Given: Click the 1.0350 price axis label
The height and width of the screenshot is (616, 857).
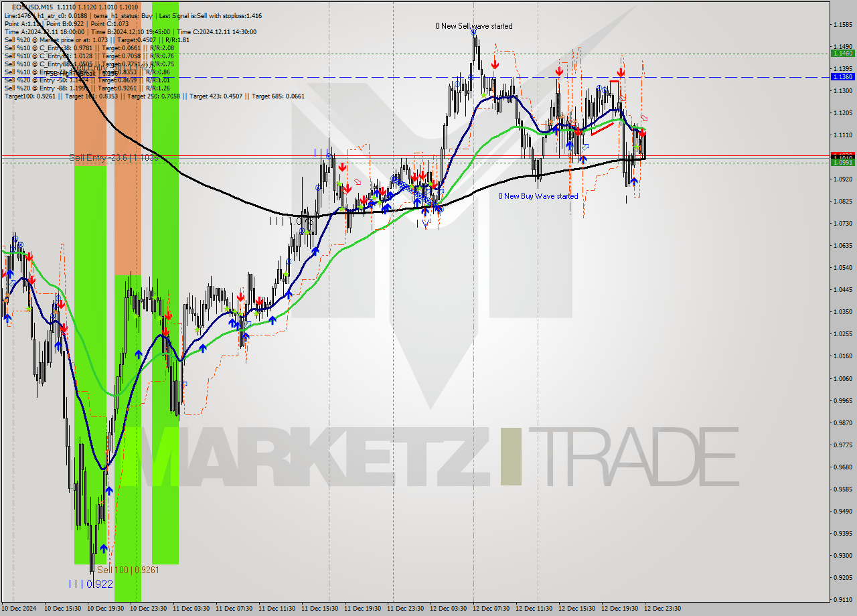Looking at the screenshot, I should [x=842, y=312].
